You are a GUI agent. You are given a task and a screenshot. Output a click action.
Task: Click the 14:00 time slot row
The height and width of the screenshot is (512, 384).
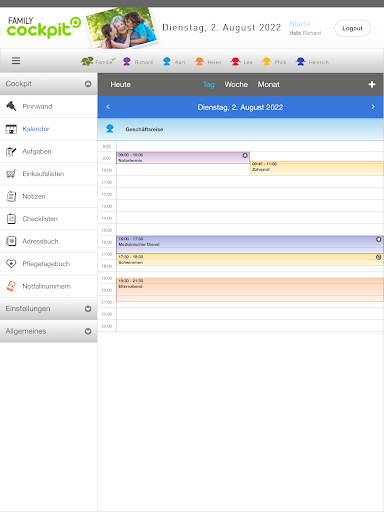click(250, 218)
